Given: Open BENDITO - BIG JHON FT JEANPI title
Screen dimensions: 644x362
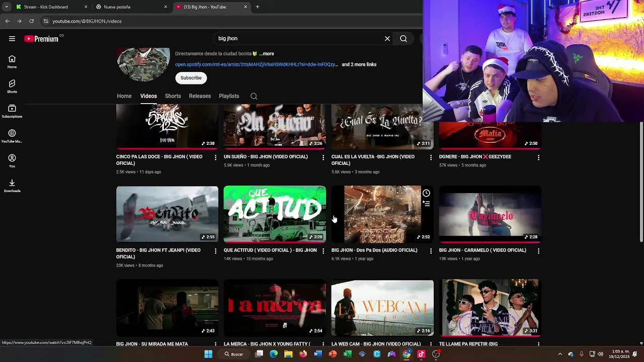Looking at the screenshot, I should point(158,253).
